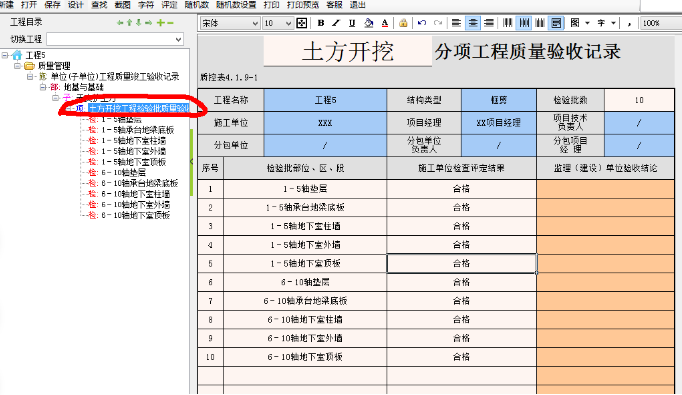The width and height of the screenshot is (682, 395).
Task: Click the folder icon beside 质量管理
Action: click(x=29, y=66)
